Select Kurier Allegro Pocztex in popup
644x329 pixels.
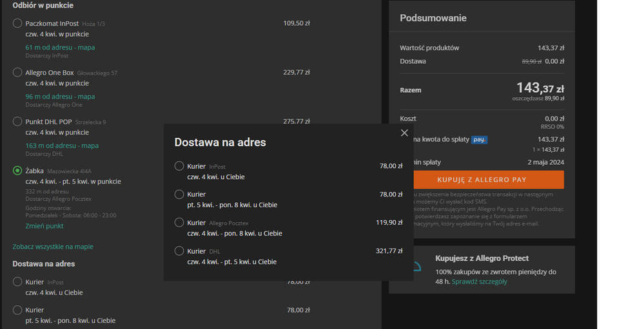coord(179,222)
